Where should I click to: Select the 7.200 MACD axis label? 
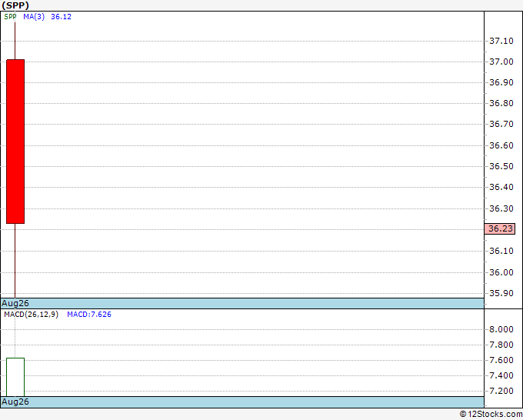501,391
